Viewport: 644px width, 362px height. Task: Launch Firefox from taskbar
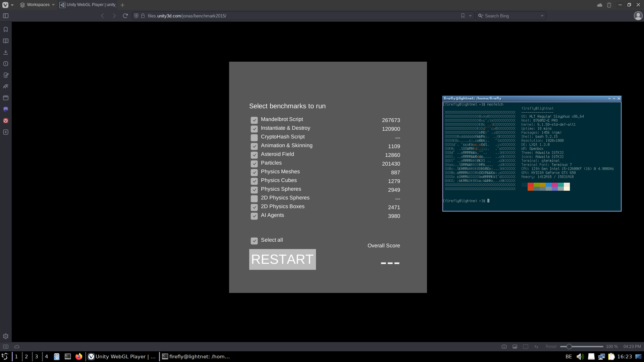79,357
